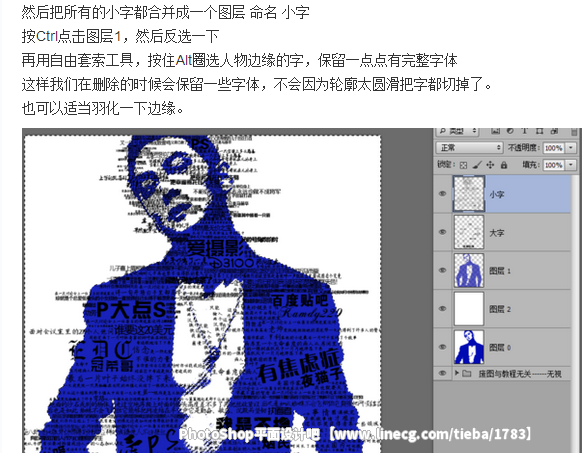Viewport: 587px width, 453px height.
Task: Click the 废图与教程无关 group name
Action: [x=520, y=374]
